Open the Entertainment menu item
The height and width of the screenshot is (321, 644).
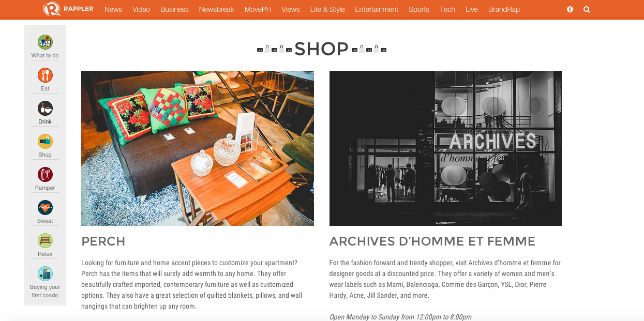tap(377, 9)
